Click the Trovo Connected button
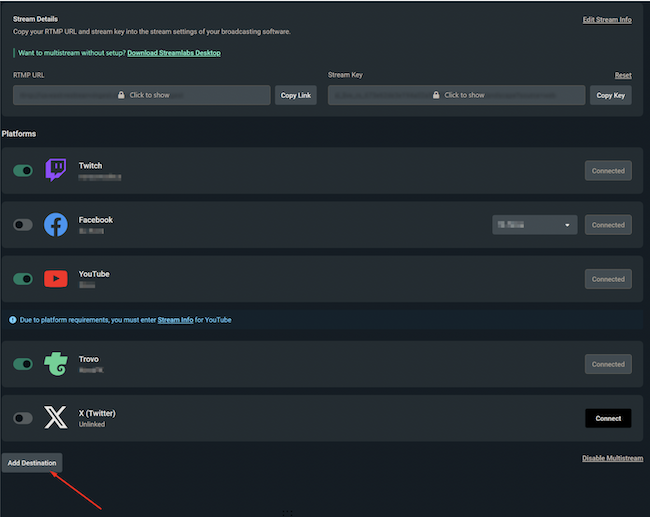The height and width of the screenshot is (517, 650). tap(608, 364)
